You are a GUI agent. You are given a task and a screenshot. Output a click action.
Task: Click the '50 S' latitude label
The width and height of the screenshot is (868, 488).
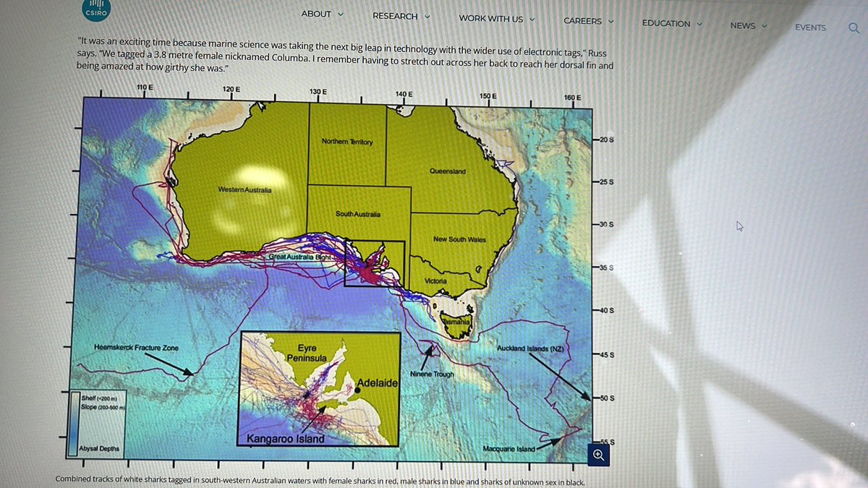606,398
